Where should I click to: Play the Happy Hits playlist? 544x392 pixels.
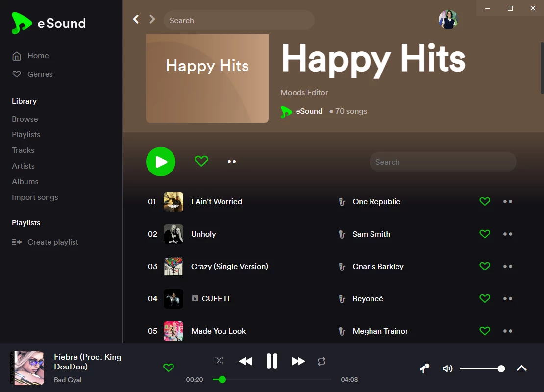point(161,162)
